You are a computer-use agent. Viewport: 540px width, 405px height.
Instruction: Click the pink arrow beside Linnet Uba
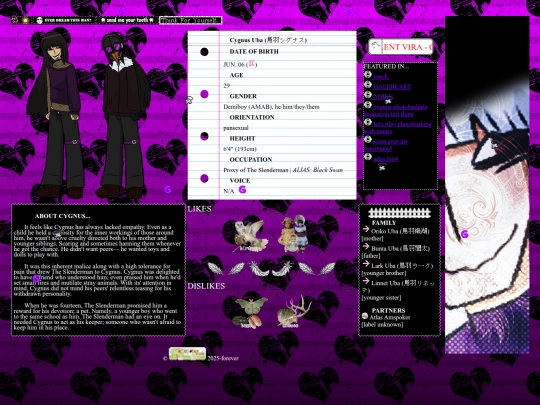click(366, 281)
